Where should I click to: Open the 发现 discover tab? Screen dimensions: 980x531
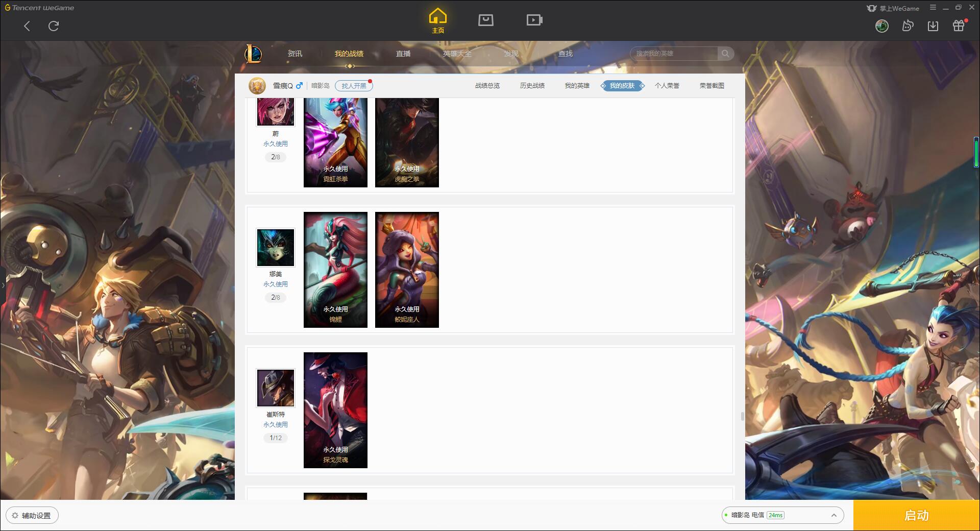tap(511, 54)
